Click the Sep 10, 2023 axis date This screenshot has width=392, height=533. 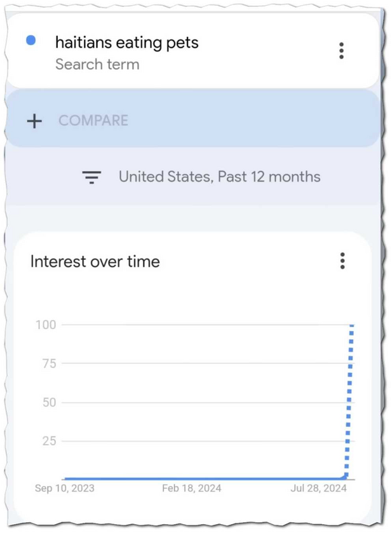click(65, 489)
